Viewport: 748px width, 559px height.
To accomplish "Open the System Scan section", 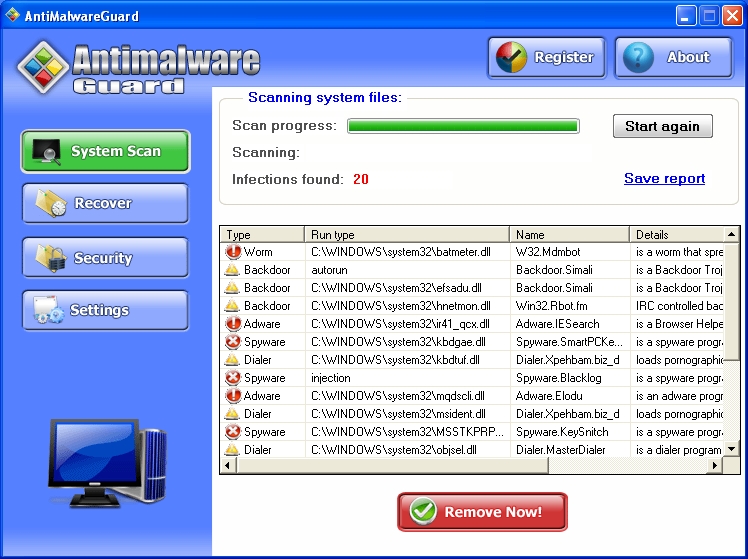I will click(105, 151).
